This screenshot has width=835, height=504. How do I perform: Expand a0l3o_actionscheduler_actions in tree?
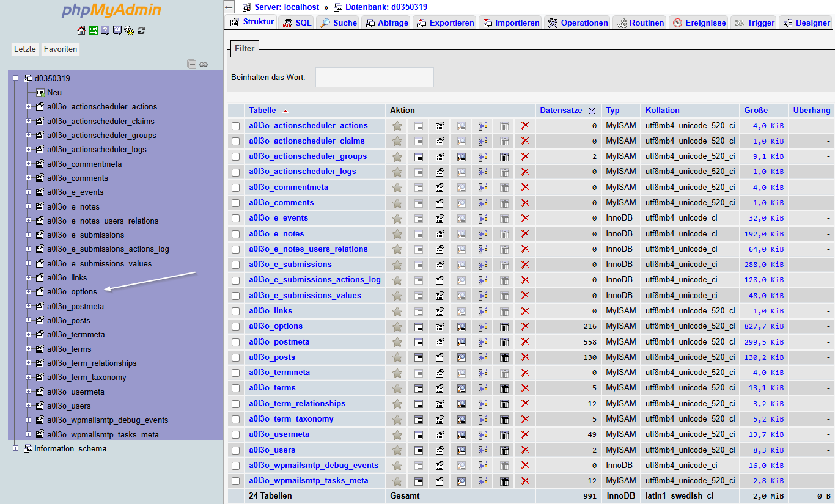tap(28, 107)
